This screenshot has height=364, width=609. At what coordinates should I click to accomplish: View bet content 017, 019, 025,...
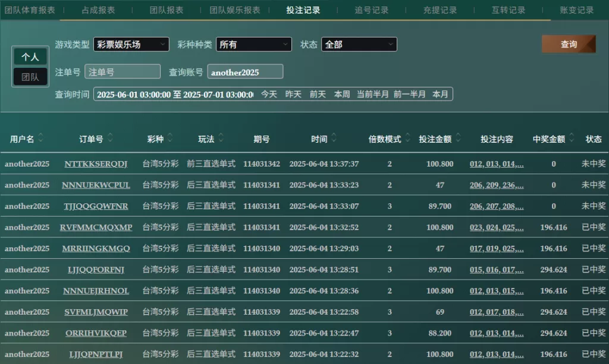point(497,249)
